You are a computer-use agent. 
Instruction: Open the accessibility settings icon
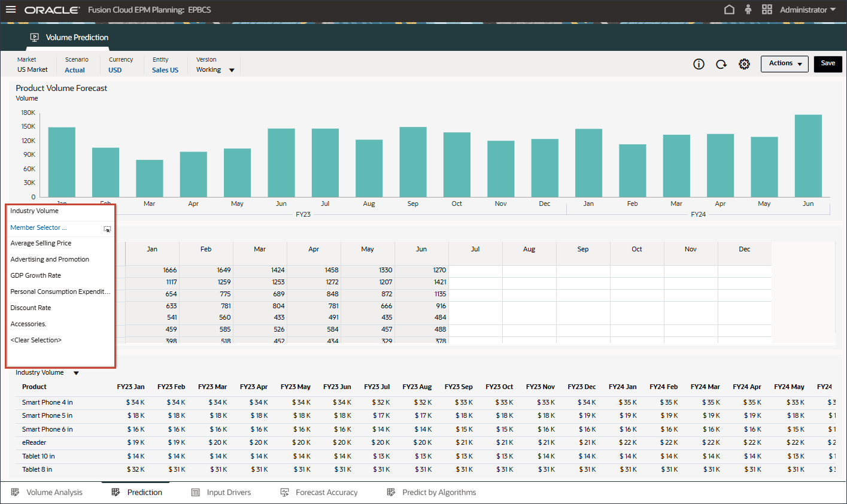pyautogui.click(x=748, y=10)
